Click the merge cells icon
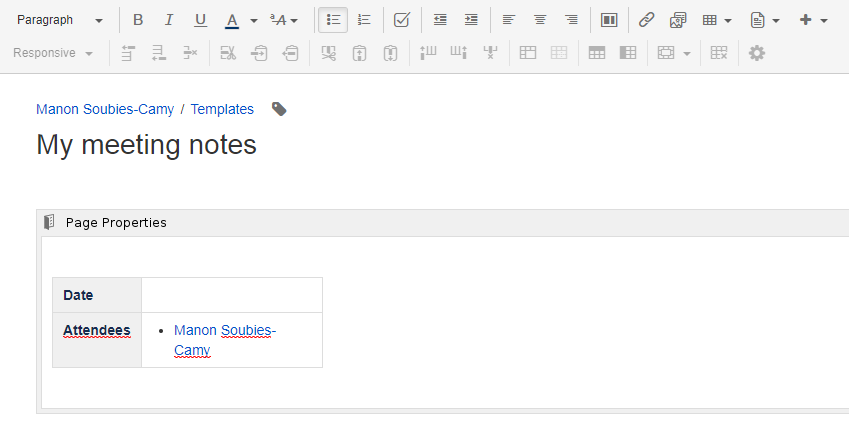The width and height of the screenshot is (849, 429). pyautogui.click(x=527, y=53)
